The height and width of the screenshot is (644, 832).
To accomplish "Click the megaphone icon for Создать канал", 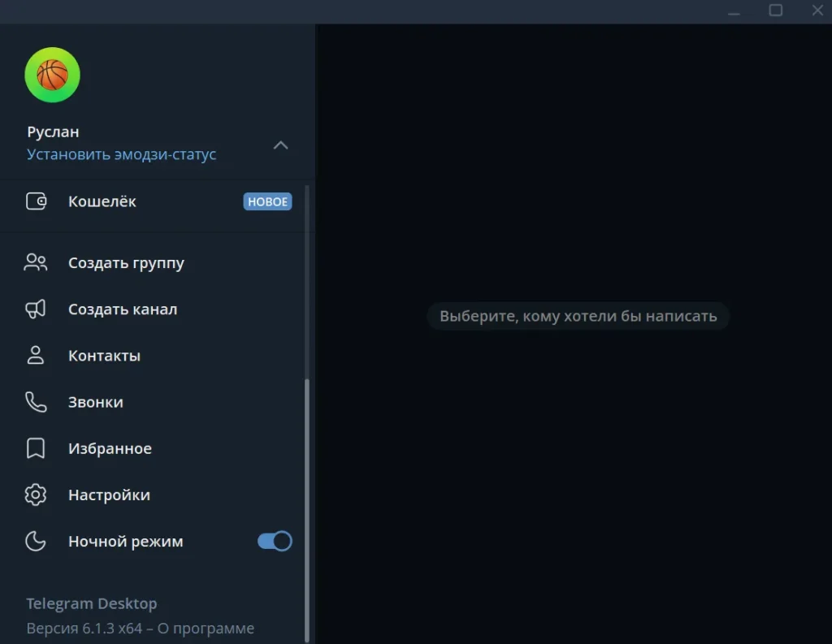I will 36,309.
